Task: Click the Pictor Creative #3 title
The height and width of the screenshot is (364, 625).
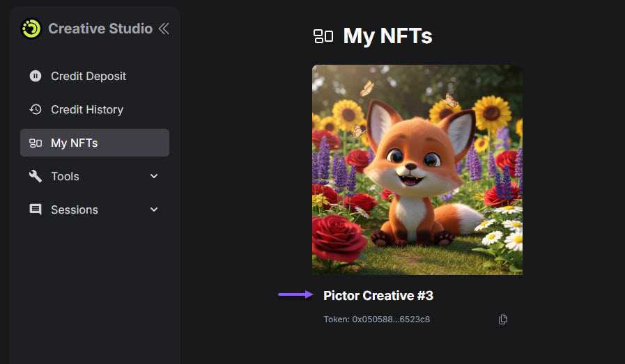Action: [x=378, y=296]
